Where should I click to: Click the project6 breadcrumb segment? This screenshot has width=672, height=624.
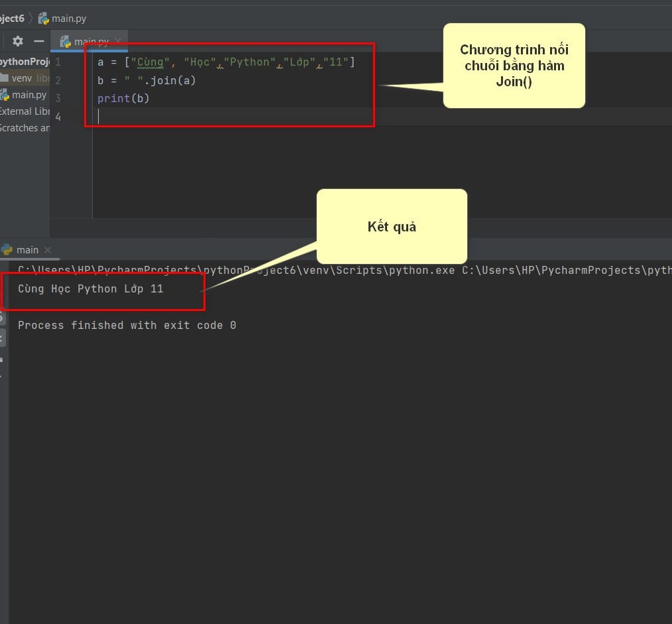coord(12,19)
